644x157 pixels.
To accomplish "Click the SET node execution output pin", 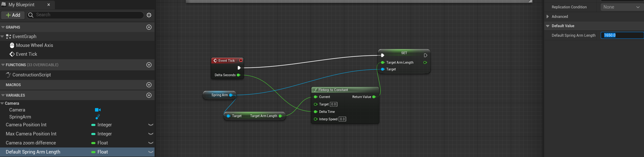I will (426, 55).
